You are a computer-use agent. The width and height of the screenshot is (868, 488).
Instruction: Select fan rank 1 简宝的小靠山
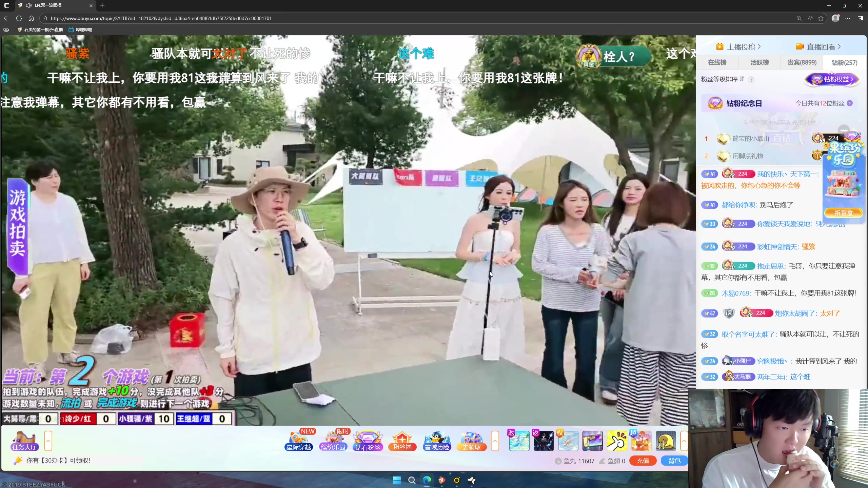tap(751, 139)
